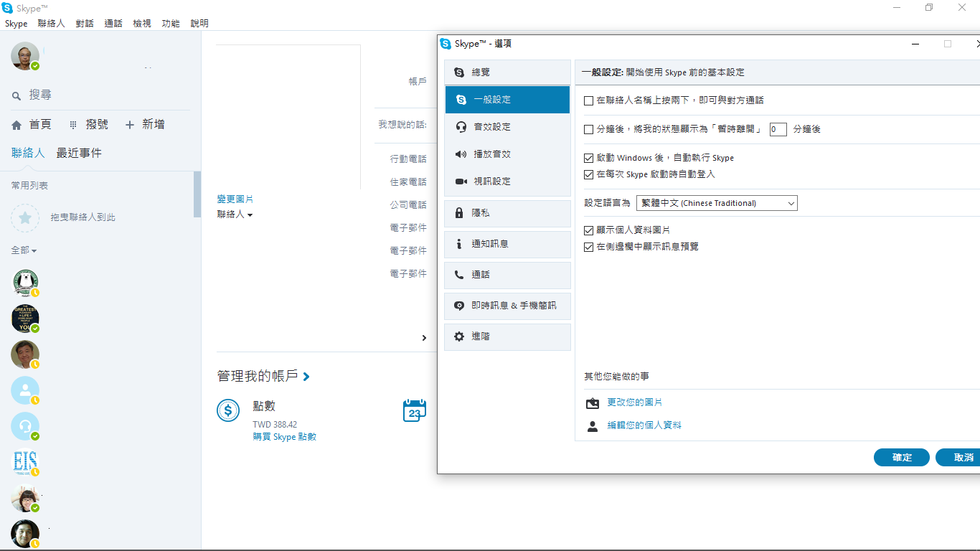980x551 pixels.
Task: Click the contacts list scrollbar thumb
Action: click(x=197, y=194)
